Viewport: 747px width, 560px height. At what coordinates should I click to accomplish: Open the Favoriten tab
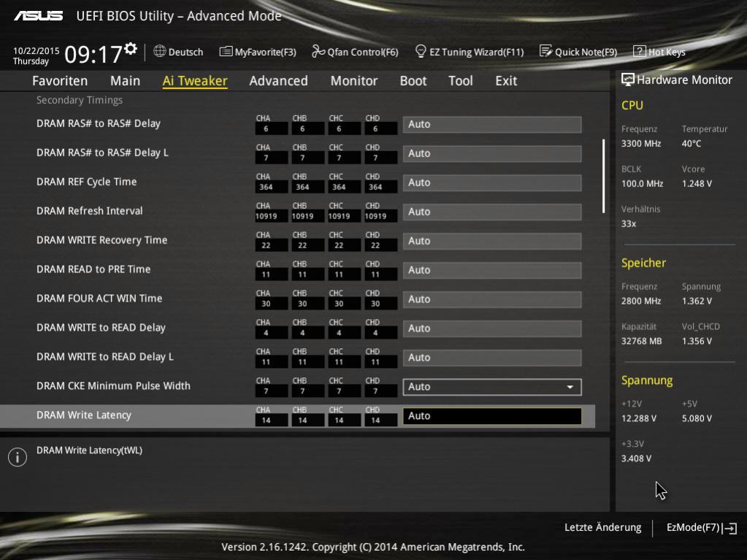(60, 81)
